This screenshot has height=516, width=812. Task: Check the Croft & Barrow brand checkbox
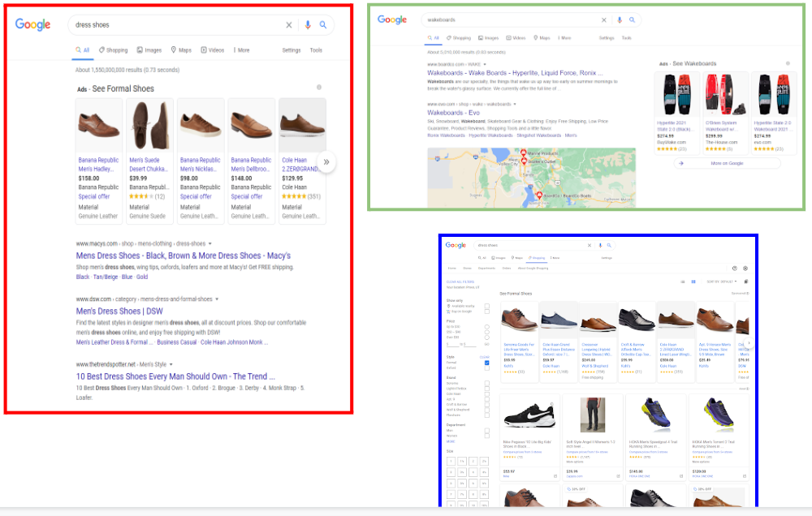[486, 405]
